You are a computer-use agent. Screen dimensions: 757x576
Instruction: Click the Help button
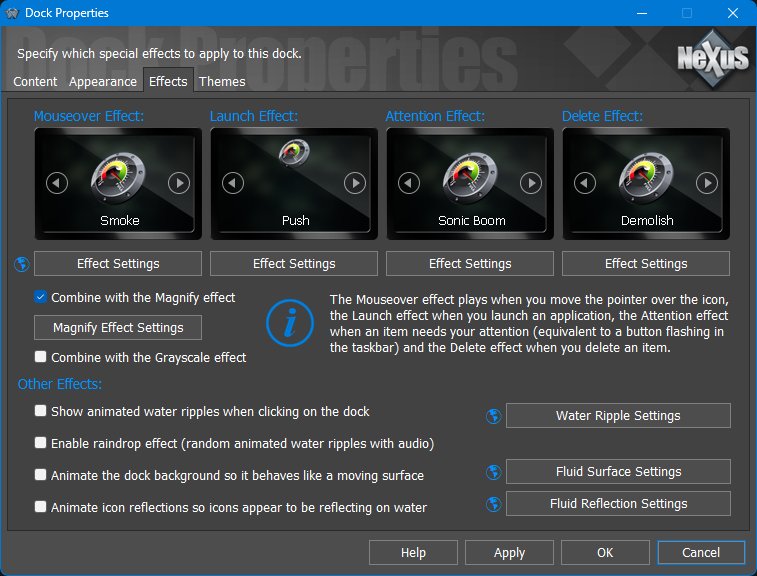(413, 552)
